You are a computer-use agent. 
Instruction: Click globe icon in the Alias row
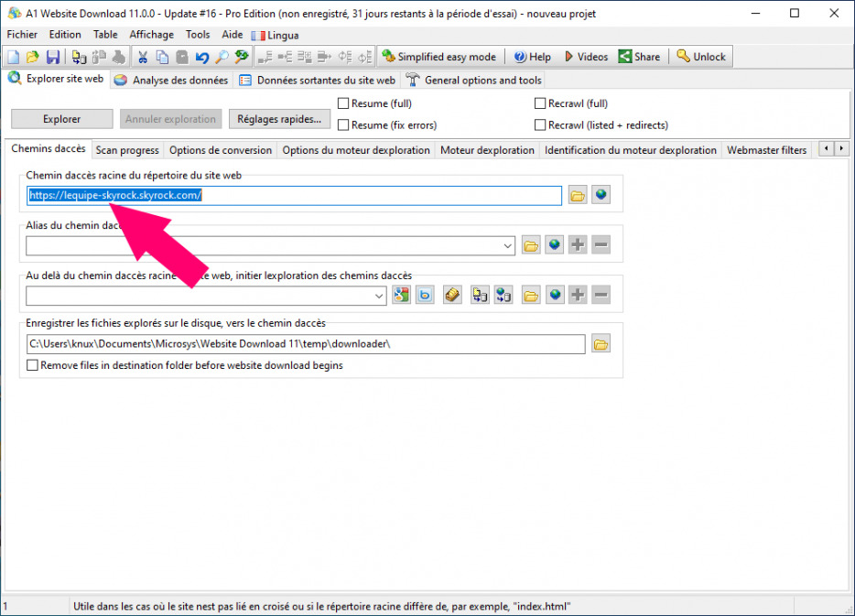point(555,245)
